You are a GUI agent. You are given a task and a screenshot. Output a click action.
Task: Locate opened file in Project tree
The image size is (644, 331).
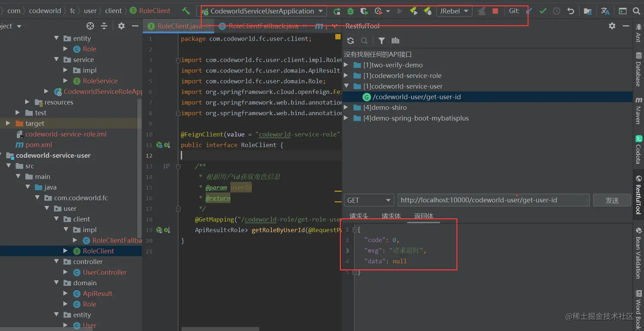click(90, 26)
